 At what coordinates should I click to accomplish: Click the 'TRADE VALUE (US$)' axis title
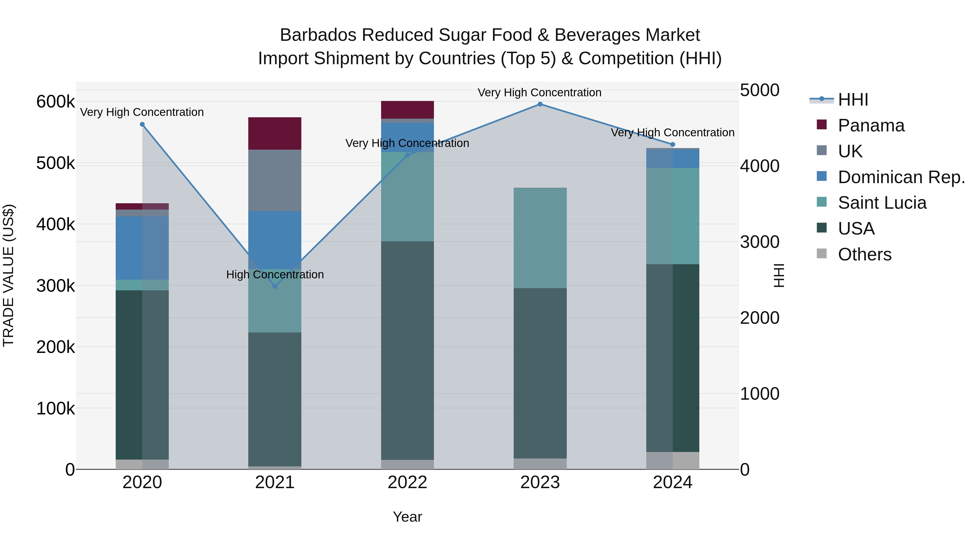[x=8, y=275]
